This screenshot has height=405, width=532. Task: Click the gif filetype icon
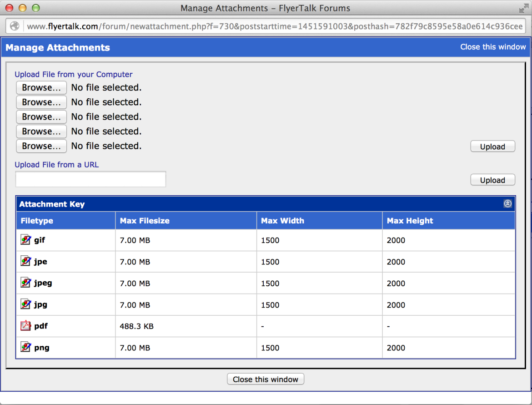click(25, 240)
